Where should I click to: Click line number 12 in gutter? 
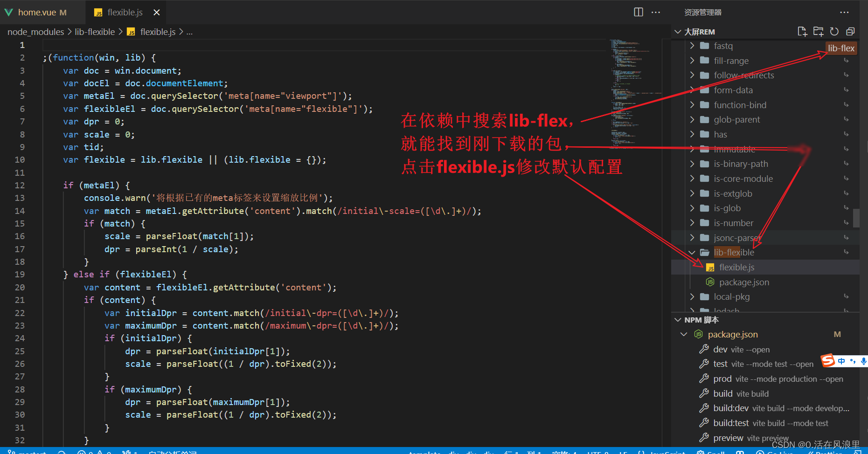click(x=20, y=185)
